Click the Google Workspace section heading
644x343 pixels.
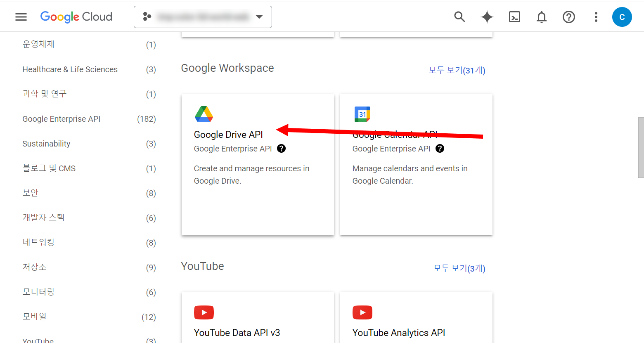click(x=227, y=68)
